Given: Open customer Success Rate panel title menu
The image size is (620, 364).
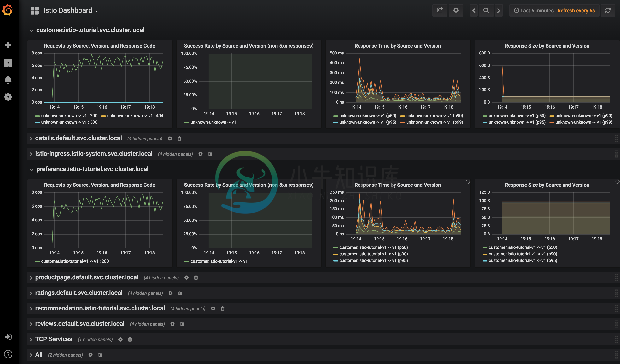Looking at the screenshot, I should click(249, 46).
